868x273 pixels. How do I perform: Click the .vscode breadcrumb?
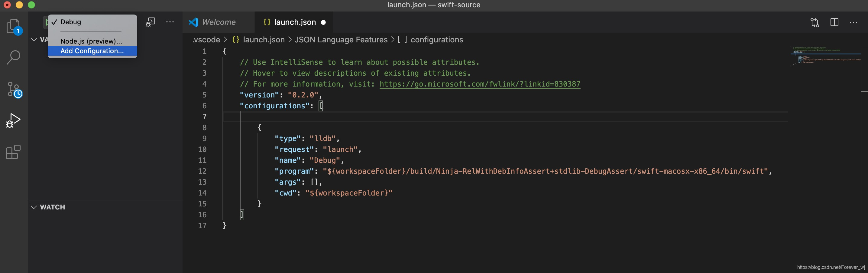point(206,40)
